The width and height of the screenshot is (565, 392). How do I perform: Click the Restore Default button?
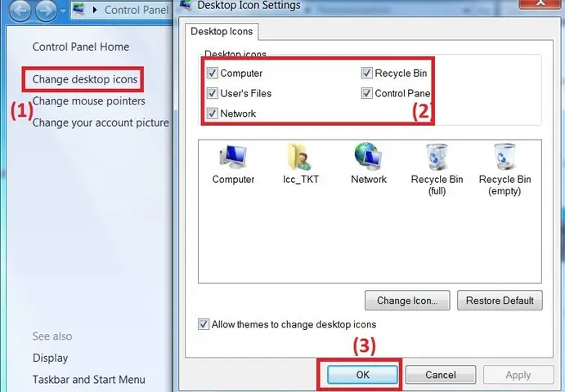coord(500,301)
